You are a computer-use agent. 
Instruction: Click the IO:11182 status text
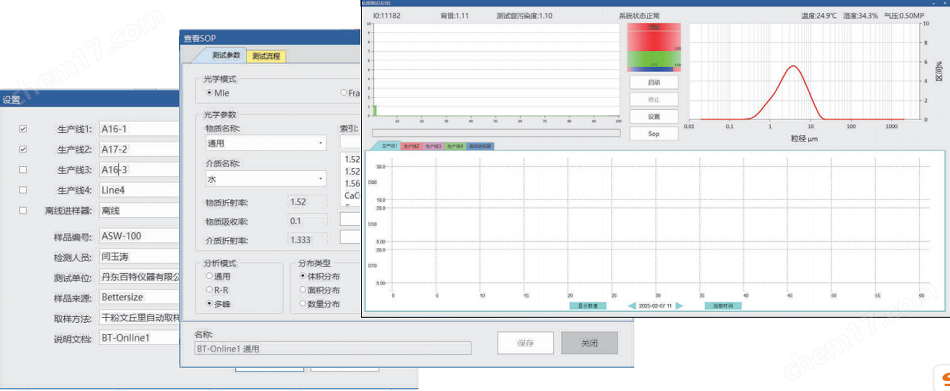(386, 16)
